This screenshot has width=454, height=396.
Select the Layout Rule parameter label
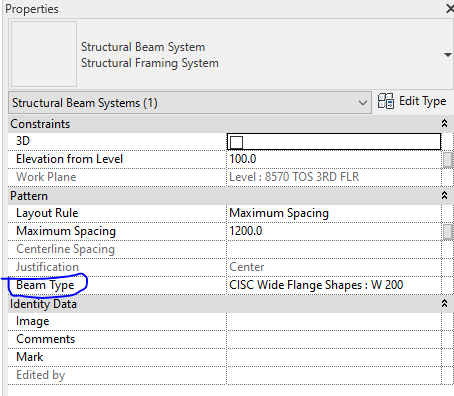[x=47, y=213]
